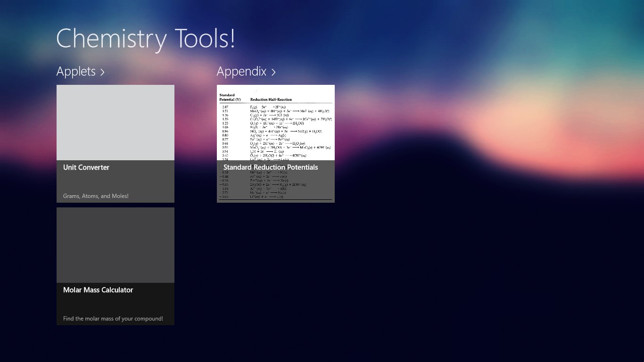Open the Applets section header
Viewport: 644px width, 362px height.
click(76, 71)
